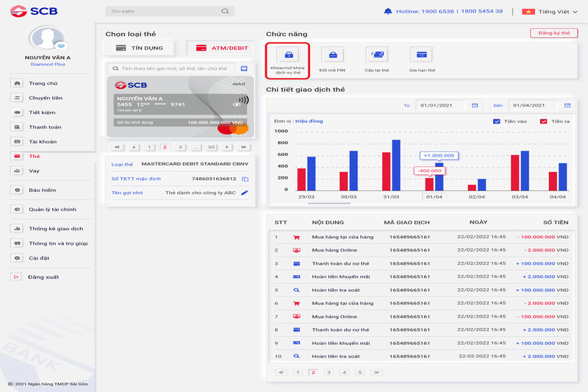588x392 pixels.
Task: Jump to first transaction page («)
Action: [x=282, y=372]
